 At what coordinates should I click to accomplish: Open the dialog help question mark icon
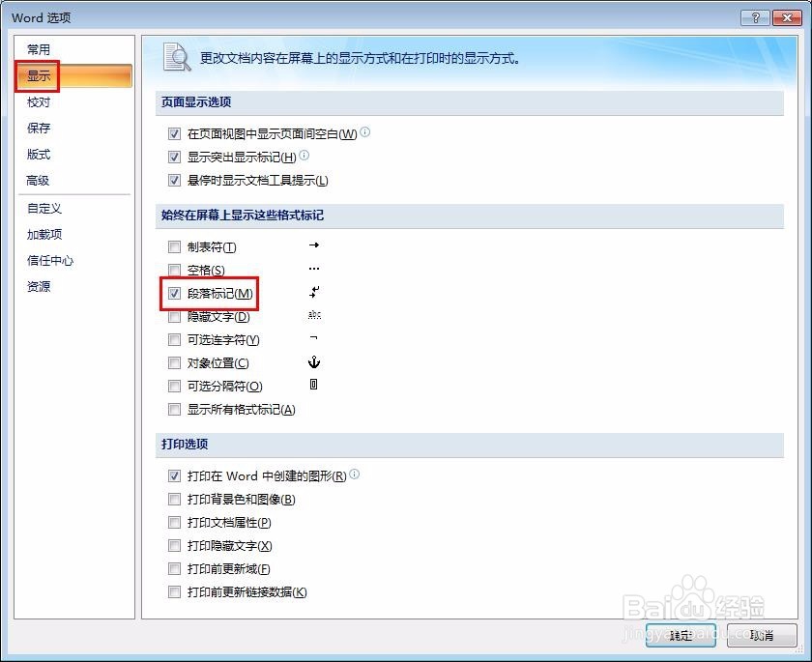click(755, 16)
